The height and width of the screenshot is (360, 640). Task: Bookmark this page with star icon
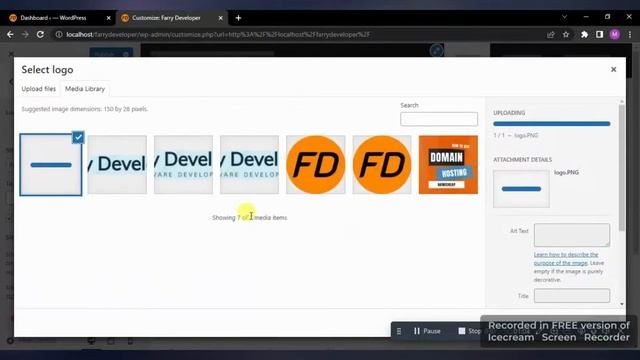(566, 35)
